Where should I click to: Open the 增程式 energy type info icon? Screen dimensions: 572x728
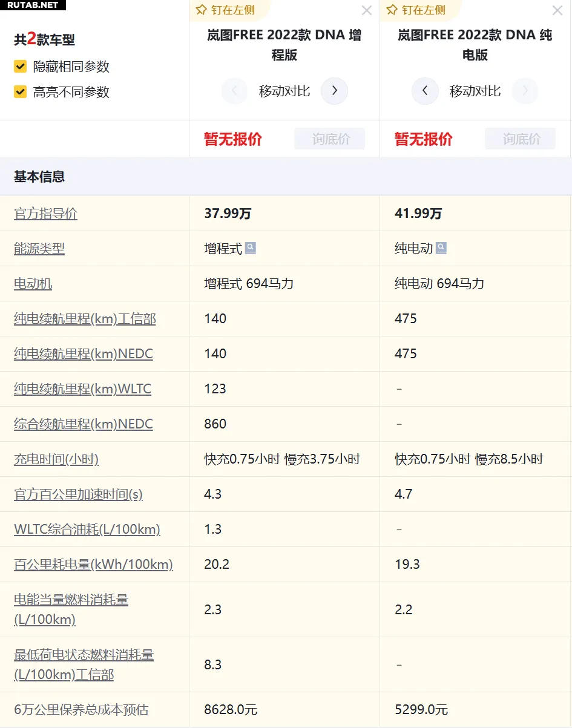pyautogui.click(x=251, y=248)
